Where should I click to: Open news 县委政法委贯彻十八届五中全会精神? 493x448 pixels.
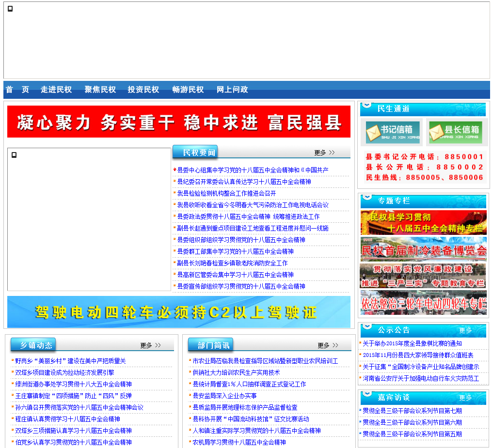tap(248, 217)
